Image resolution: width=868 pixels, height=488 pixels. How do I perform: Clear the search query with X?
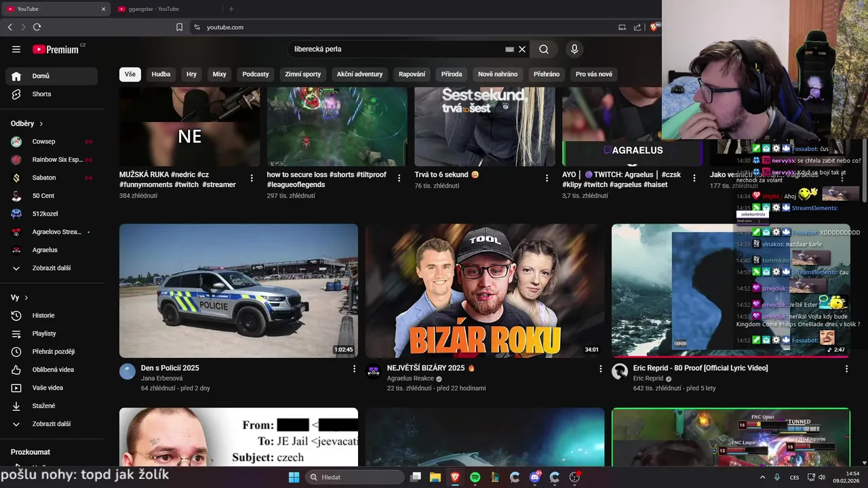point(522,49)
